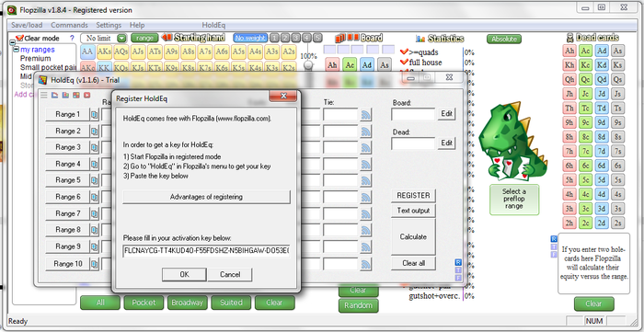Click the blue feed icon in Range 4 row
Image resolution: width=644 pixels, height=332 pixels.
(365, 165)
